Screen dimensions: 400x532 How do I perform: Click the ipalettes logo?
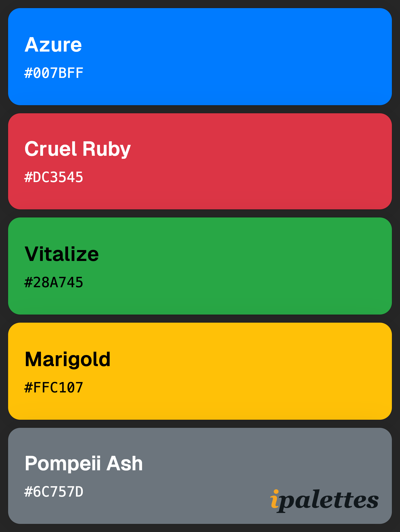(324, 501)
